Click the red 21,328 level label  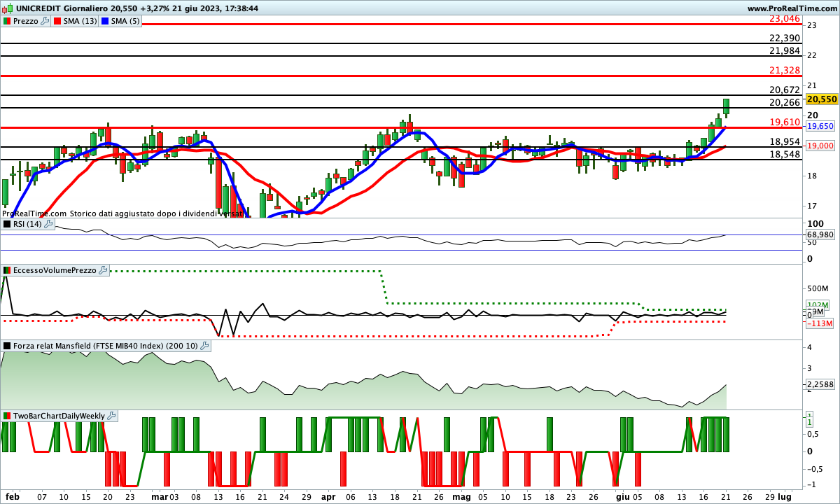[x=784, y=71]
